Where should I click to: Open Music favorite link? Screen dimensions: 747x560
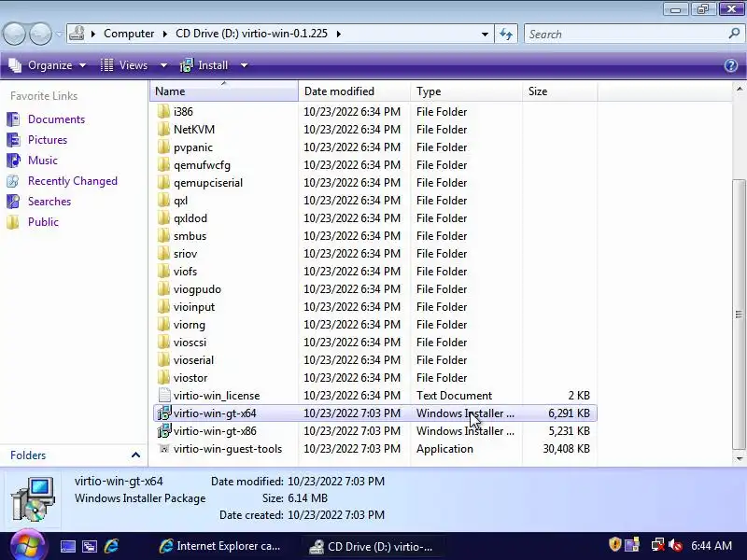(x=42, y=160)
